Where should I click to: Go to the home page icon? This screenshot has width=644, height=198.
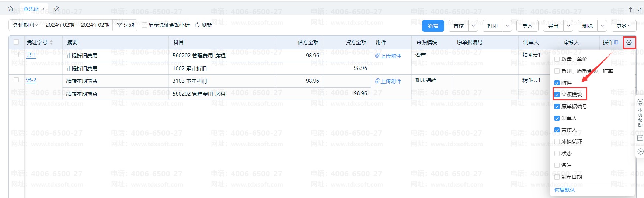(x=10, y=9)
